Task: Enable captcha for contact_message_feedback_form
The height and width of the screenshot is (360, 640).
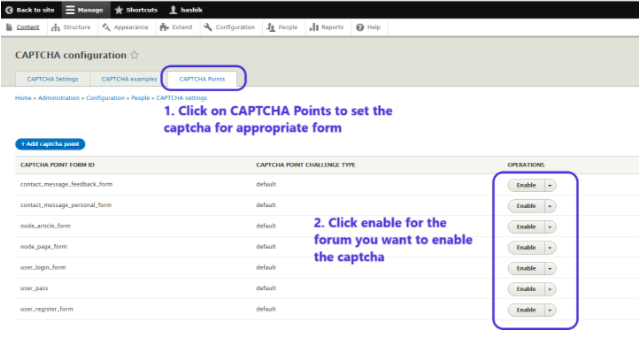Action: (526, 185)
